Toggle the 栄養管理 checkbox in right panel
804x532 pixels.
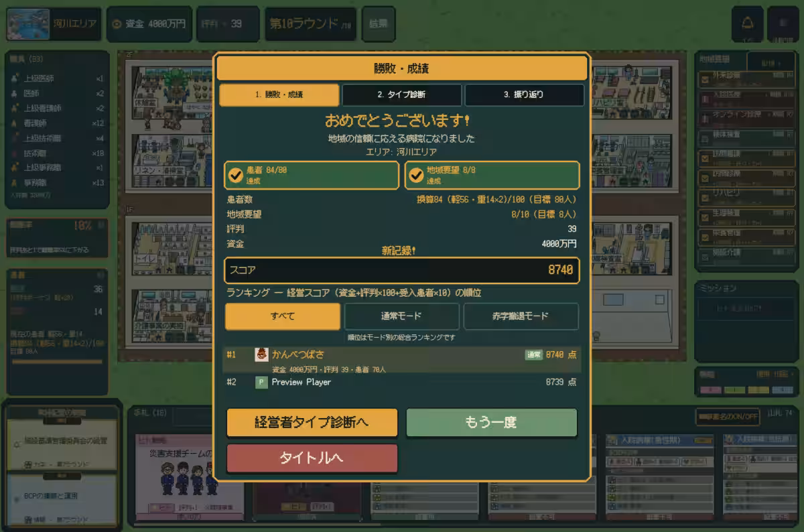705,237
